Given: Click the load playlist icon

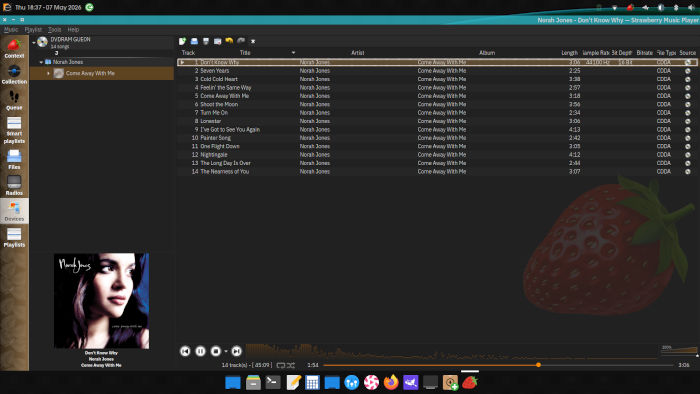Looking at the screenshot, I should click(x=194, y=41).
